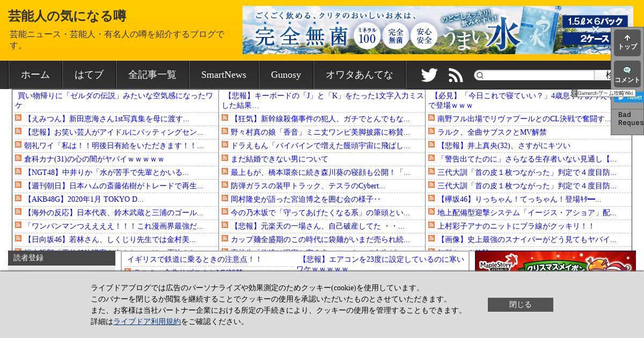Click RSS icon beside 警告出てたのに entry
The height and width of the screenshot is (338, 644).
tap(432, 158)
